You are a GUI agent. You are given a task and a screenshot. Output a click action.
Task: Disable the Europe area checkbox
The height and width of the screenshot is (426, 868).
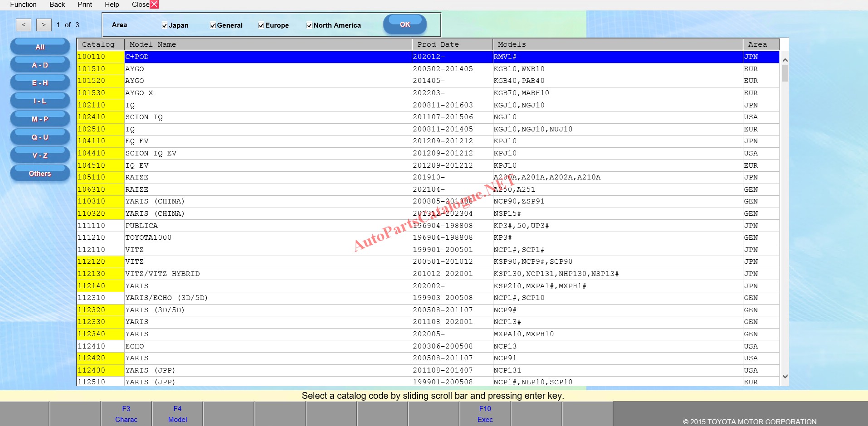click(261, 25)
